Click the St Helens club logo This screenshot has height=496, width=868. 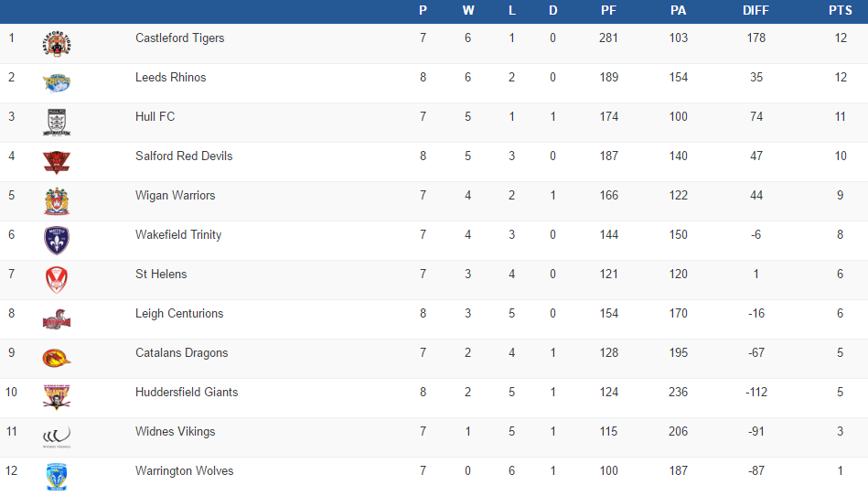[x=57, y=280]
